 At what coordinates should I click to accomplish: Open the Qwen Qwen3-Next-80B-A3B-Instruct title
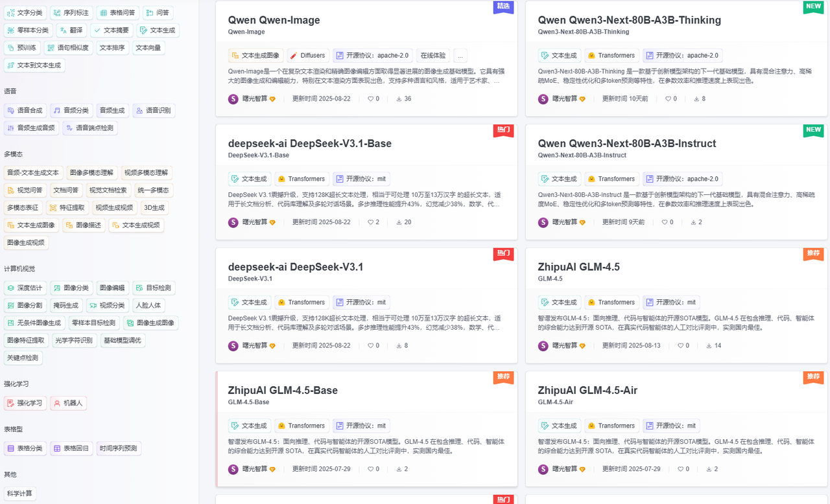coord(627,143)
